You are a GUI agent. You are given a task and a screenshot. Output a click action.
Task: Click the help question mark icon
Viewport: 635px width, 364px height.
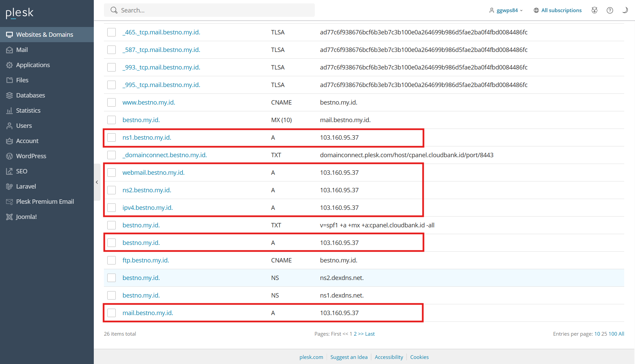click(610, 10)
